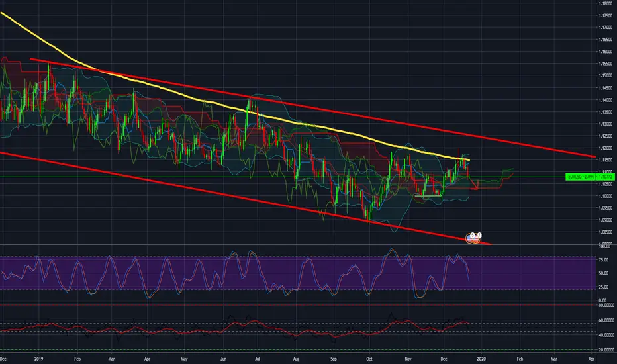The width and height of the screenshot is (617, 364).
Task: Open the US economic event marker badged 7
Action: pyautogui.click(x=477, y=238)
